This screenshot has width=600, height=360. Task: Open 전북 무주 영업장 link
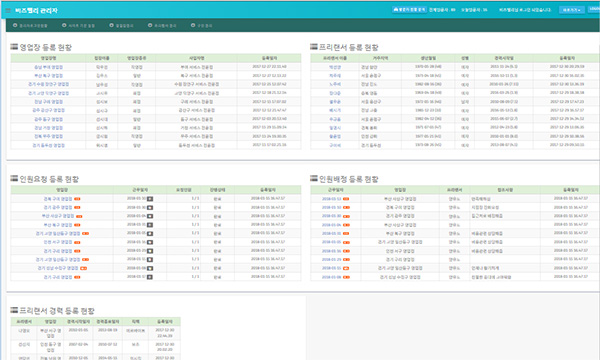click(49, 137)
